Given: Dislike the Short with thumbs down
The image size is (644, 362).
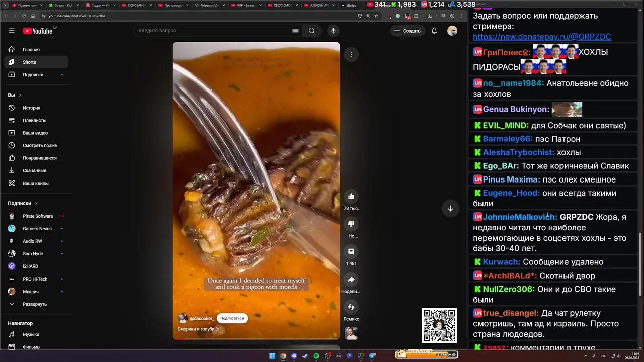Looking at the screenshot, I should 351,224.
